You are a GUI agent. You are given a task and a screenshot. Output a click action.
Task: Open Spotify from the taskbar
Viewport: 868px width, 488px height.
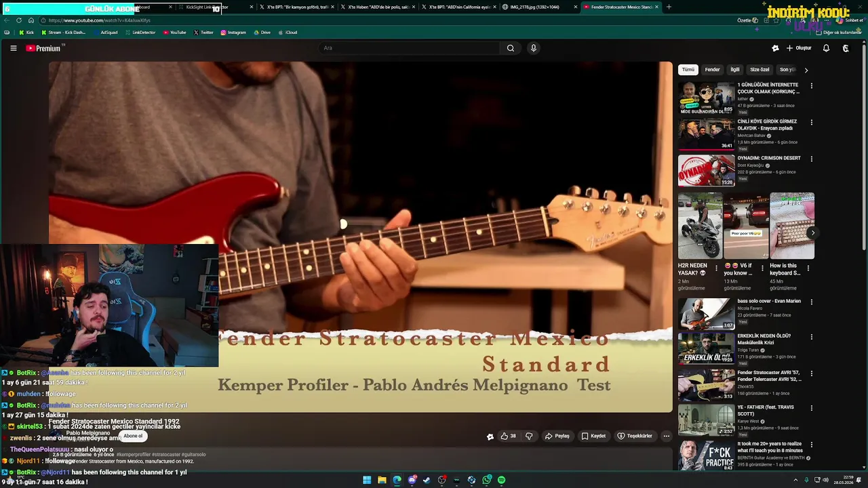[x=501, y=480]
